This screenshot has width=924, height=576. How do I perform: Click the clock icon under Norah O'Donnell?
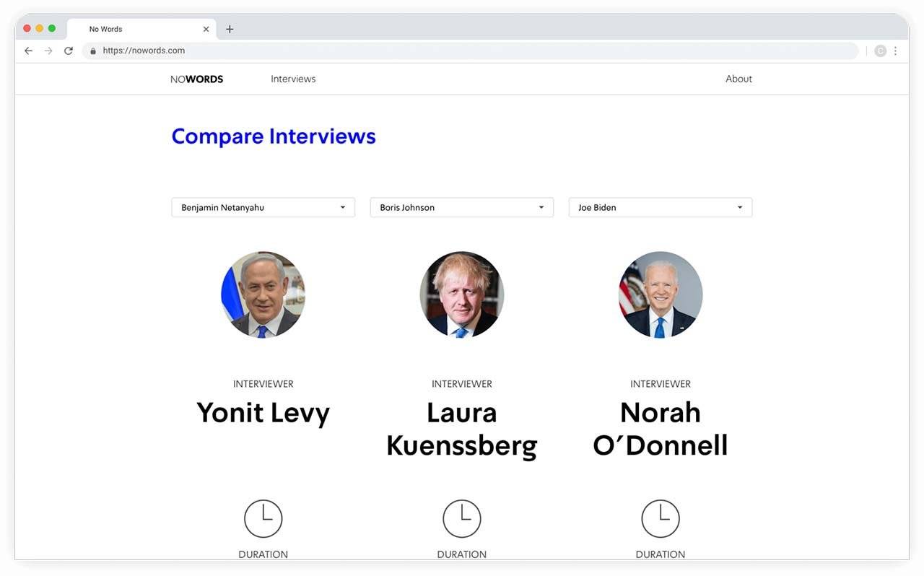point(661,518)
